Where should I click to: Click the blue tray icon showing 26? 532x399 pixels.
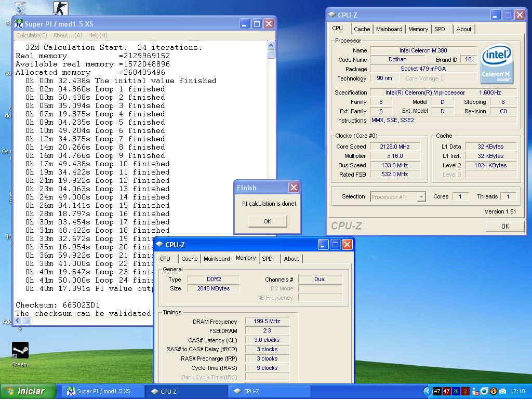[x=456, y=391]
